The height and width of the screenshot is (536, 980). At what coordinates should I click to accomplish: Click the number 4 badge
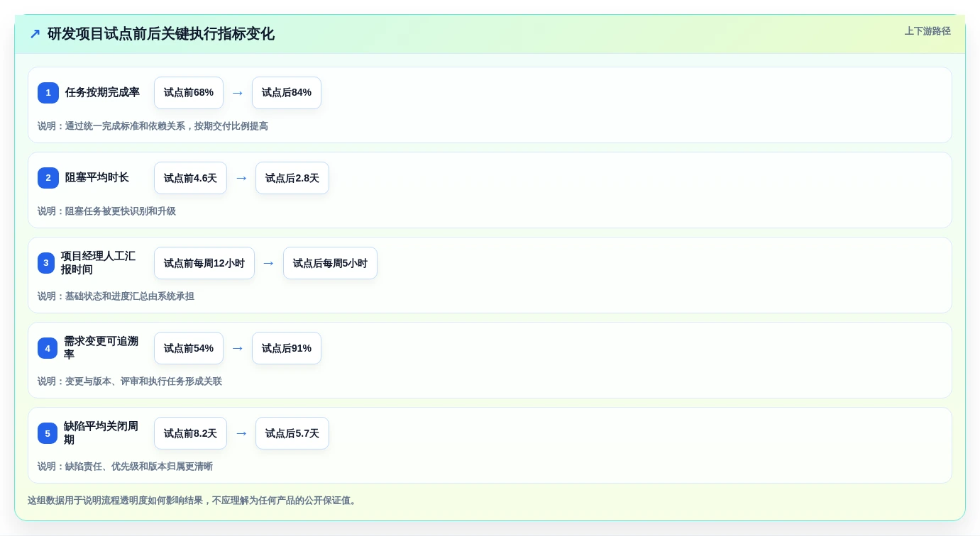tap(48, 348)
